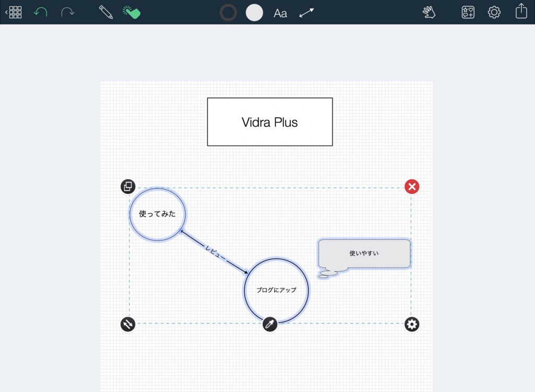The image size is (535, 392).
Task: Open the Aa text style options
Action: point(280,13)
